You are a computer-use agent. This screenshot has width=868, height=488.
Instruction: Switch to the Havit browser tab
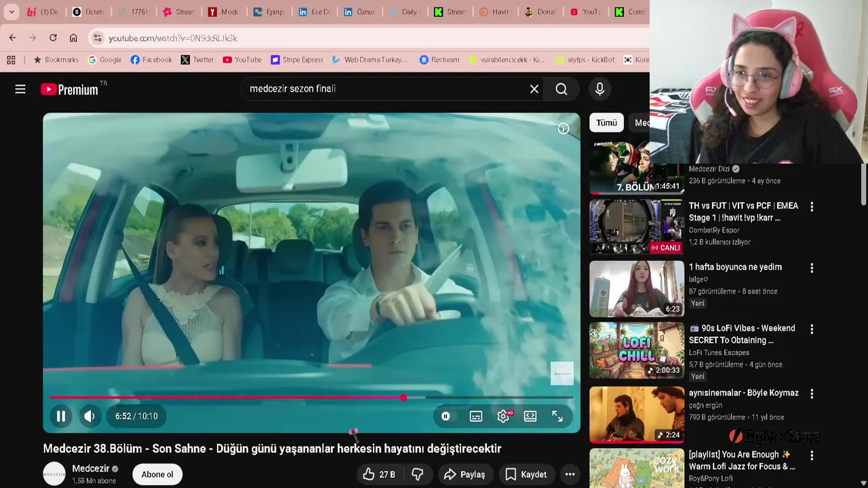coord(495,12)
